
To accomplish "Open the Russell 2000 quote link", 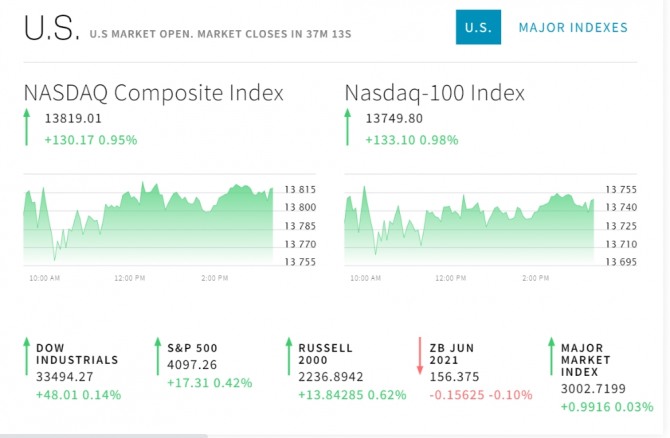I will [x=325, y=354].
